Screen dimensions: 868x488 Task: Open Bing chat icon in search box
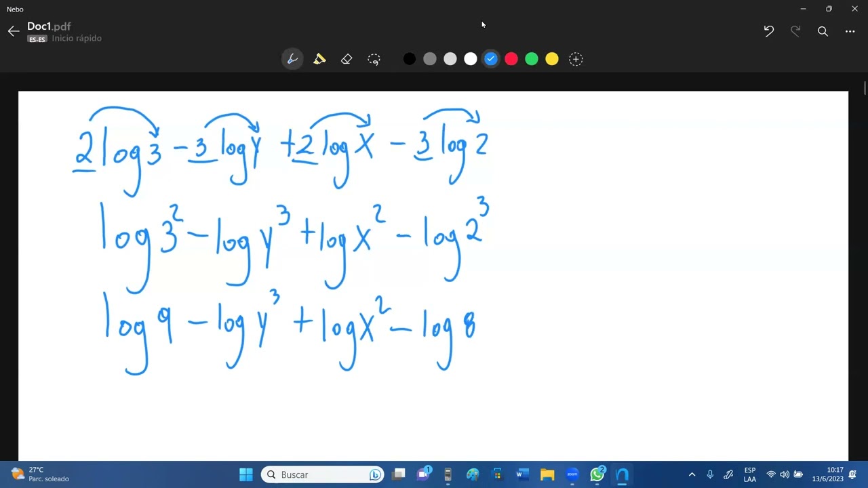tap(374, 474)
